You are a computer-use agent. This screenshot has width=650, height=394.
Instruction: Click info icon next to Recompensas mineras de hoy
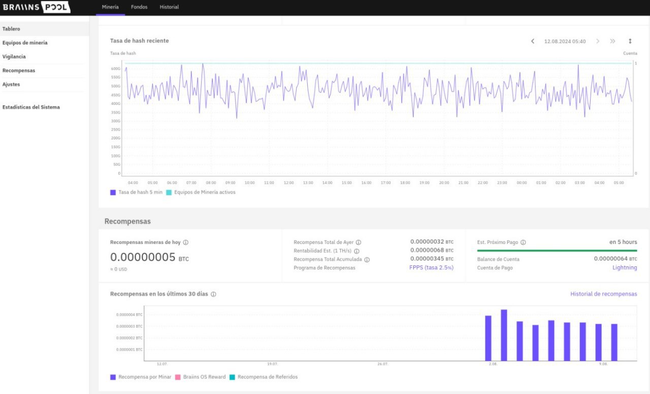click(186, 242)
